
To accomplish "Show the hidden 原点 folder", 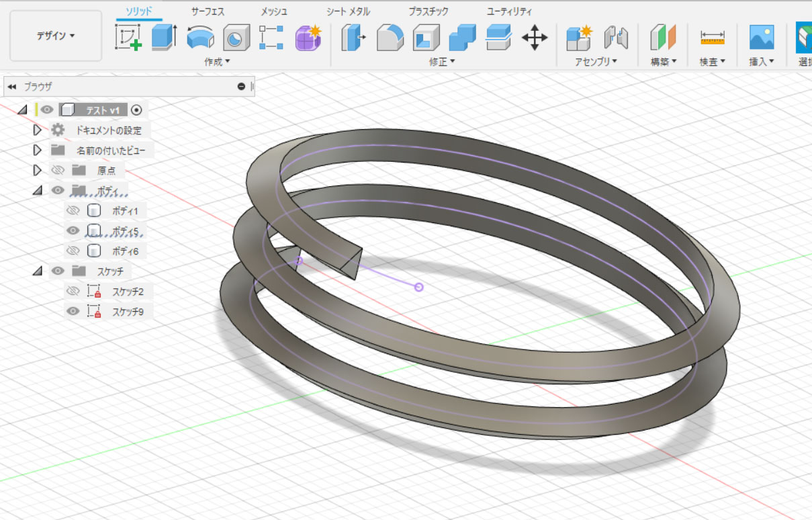I will 58,171.
